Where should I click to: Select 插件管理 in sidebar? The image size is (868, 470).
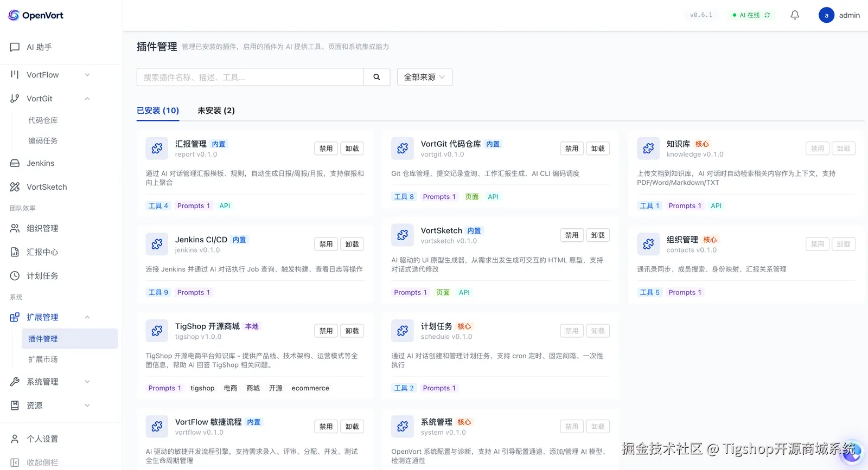pyautogui.click(x=69, y=339)
